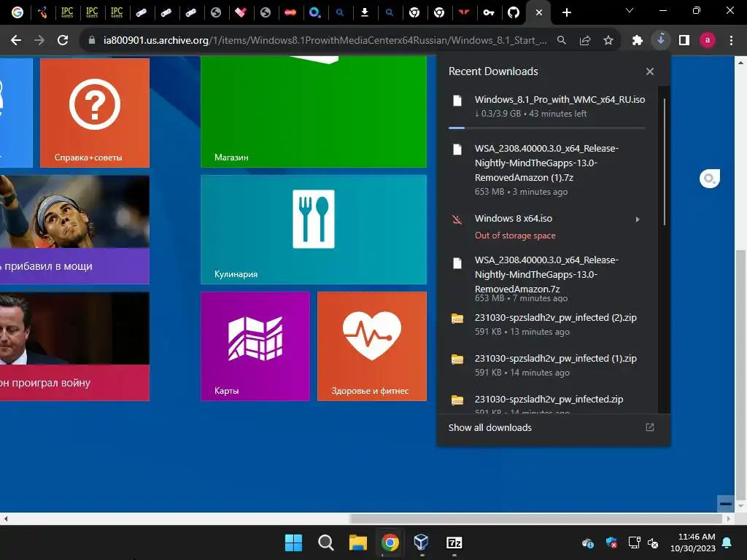The image size is (747, 560).
Task: Click the zoom-out minus button on the image
Action: [x=726, y=503]
